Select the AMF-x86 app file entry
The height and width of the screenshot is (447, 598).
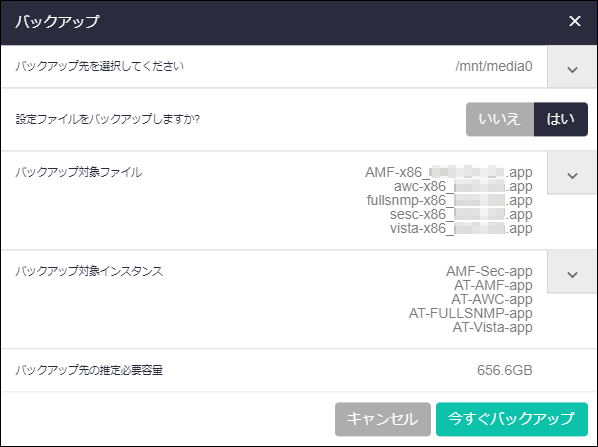(448, 172)
